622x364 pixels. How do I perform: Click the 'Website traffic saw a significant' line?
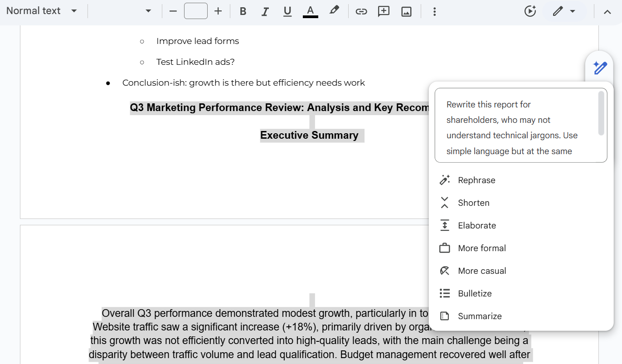(x=261, y=327)
